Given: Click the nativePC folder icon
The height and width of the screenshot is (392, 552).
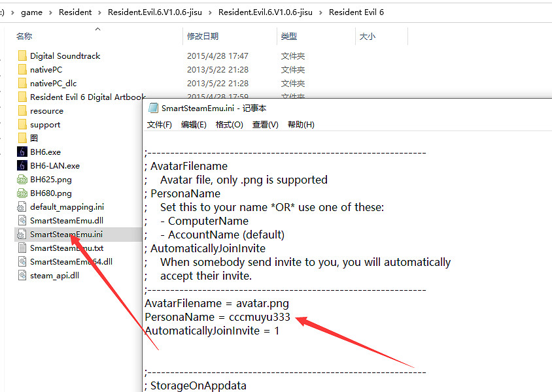Looking at the screenshot, I should point(22,70).
